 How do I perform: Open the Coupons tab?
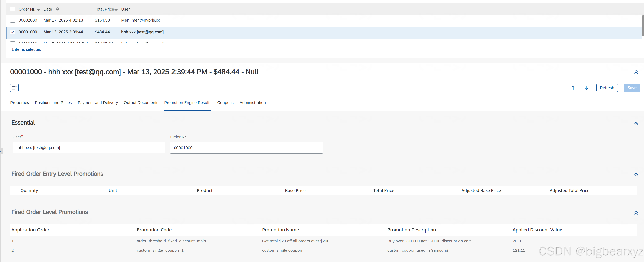tap(225, 103)
